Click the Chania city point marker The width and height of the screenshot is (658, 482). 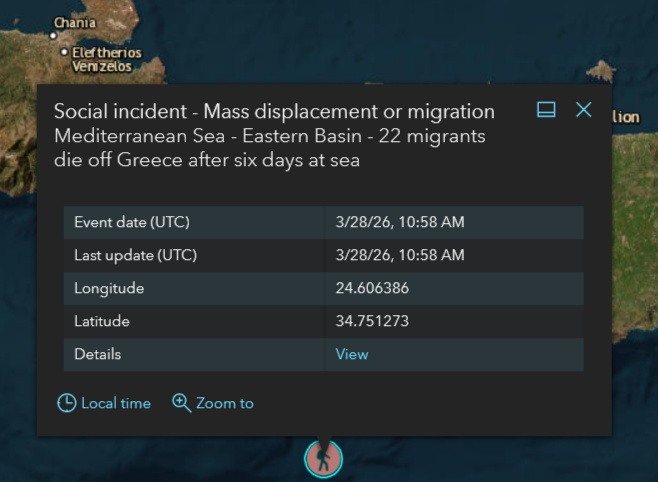pyautogui.click(x=55, y=36)
